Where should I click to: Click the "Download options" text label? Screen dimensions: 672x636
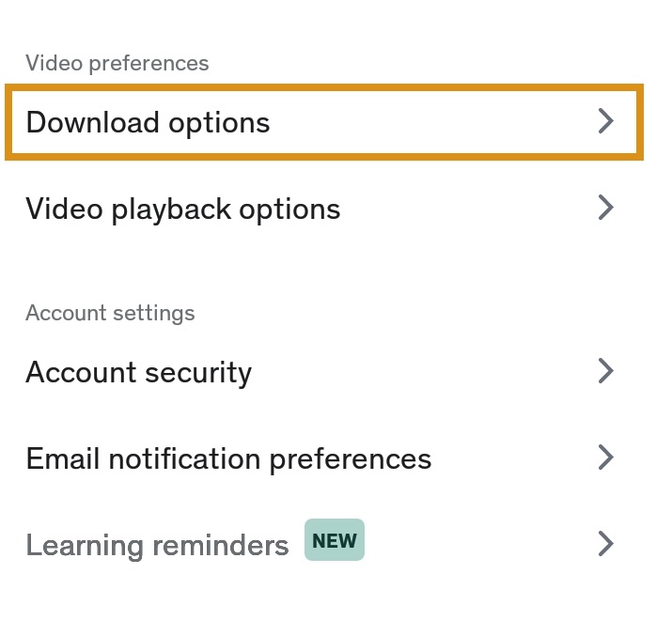[x=148, y=122]
